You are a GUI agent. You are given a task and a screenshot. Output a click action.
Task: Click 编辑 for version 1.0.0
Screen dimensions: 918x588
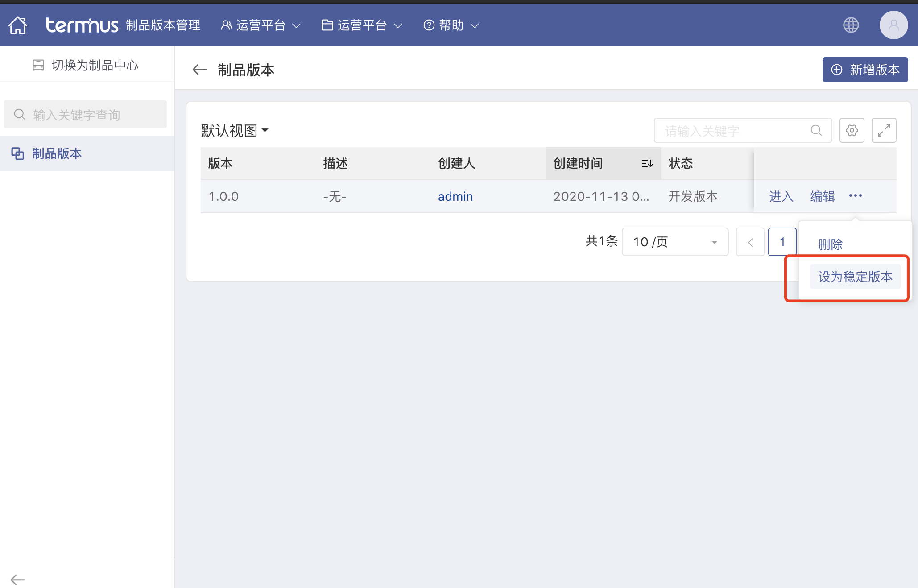coord(822,196)
